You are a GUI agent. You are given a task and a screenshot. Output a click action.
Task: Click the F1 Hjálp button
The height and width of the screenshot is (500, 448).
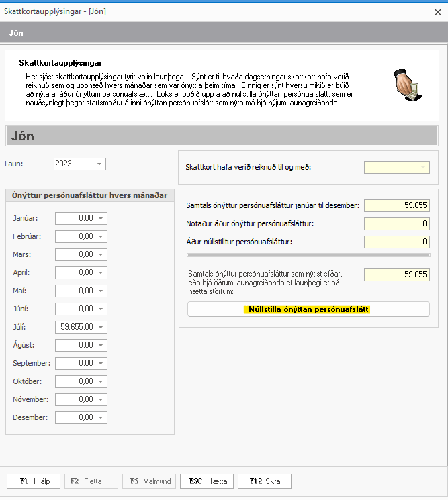(34, 481)
